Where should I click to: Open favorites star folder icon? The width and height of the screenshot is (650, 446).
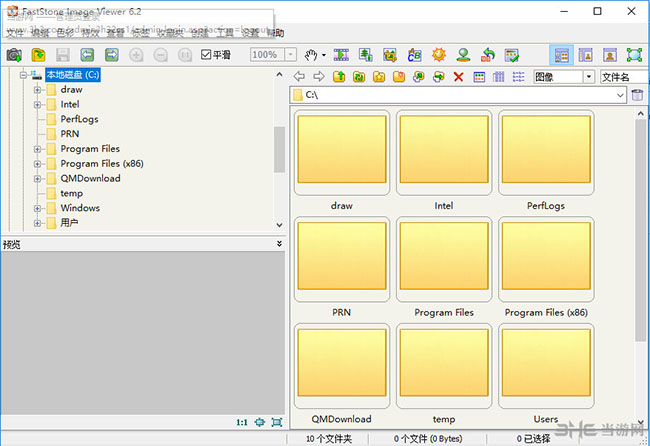tap(379, 77)
